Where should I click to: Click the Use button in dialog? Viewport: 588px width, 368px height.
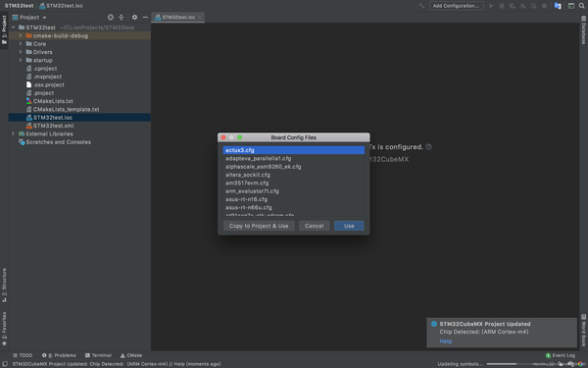349,226
